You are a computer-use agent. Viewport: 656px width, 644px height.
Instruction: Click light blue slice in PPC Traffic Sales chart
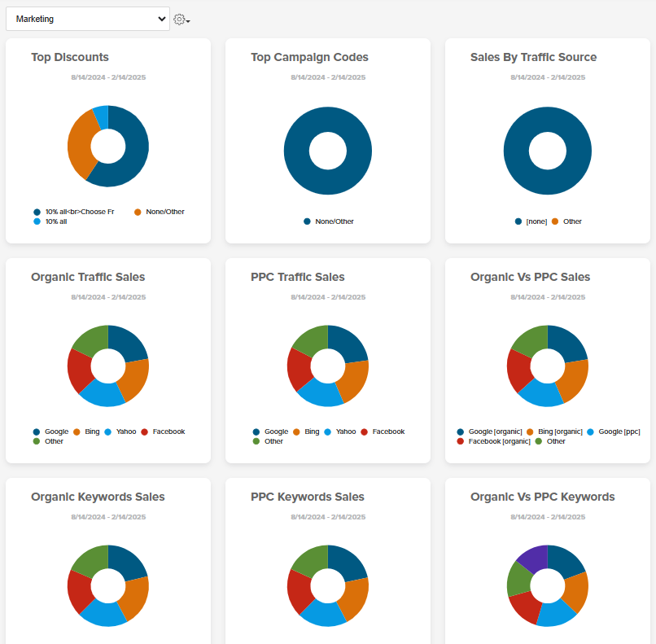321,394
